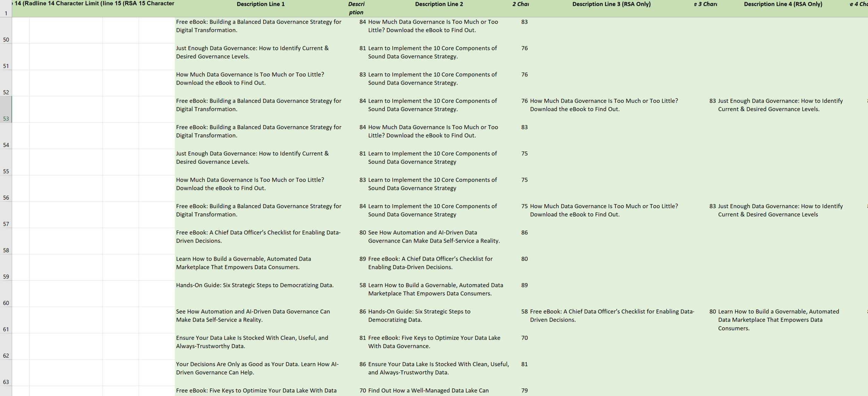Select the cell with value 58 in row 60

coord(362,286)
